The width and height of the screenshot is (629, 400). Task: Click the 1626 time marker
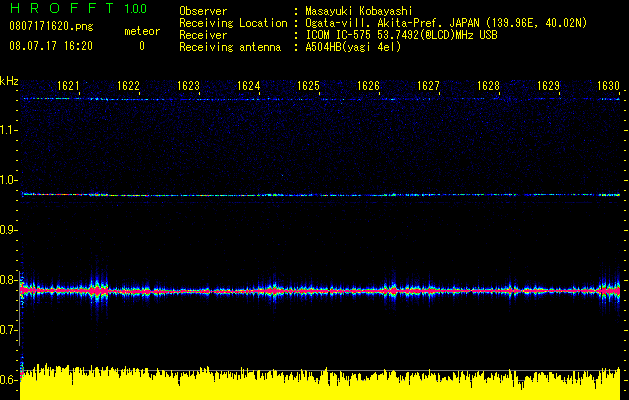click(x=368, y=86)
